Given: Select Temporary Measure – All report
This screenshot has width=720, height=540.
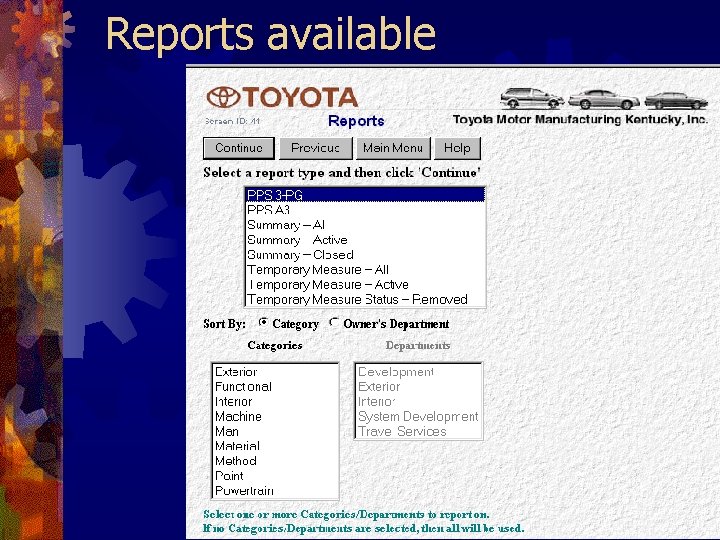Looking at the screenshot, I should (365, 270).
